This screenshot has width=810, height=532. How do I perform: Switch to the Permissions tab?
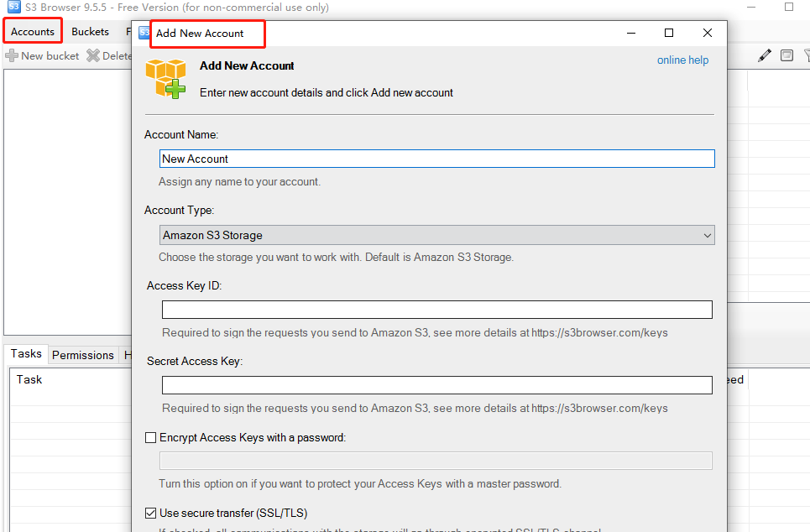click(82, 355)
